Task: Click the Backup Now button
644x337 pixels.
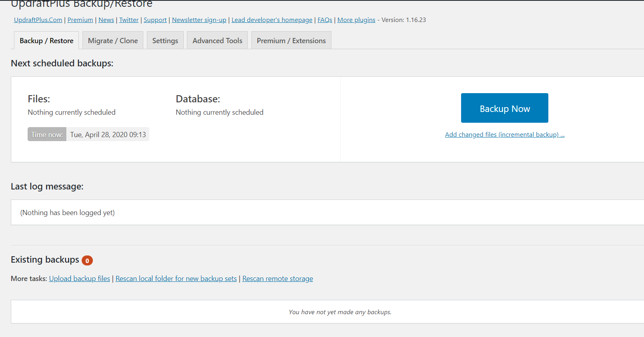Action: (505, 108)
